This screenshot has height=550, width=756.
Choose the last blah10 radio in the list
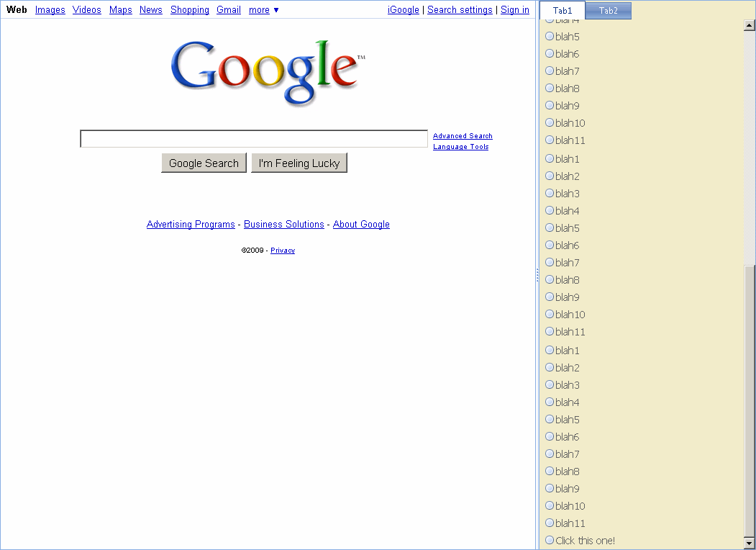(549, 505)
